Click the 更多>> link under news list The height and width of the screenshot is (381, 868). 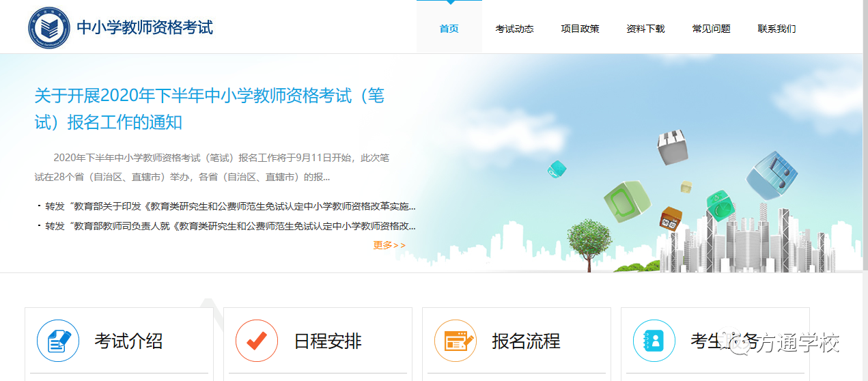tap(389, 246)
